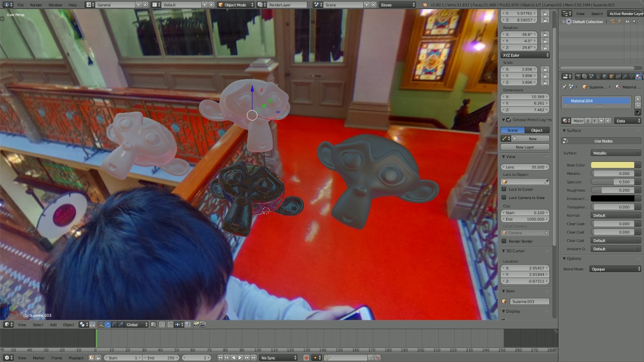Open the Object Mode dropdown
Screen dimensions: 644x362
[235, 5]
